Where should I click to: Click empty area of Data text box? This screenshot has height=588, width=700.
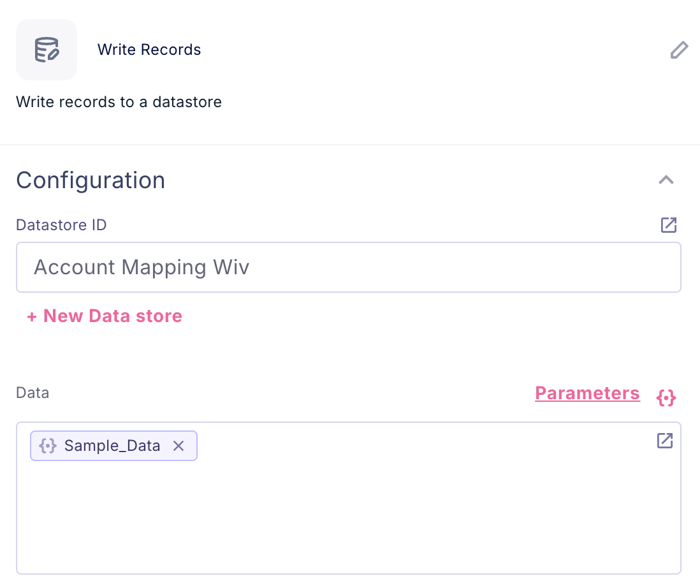(x=348, y=517)
